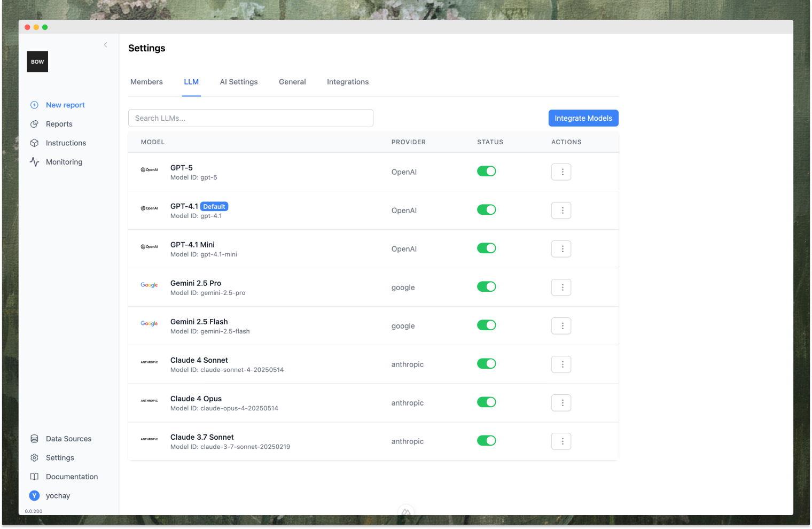Expand Claude 3.7 Sonnet actions menu

pos(561,441)
